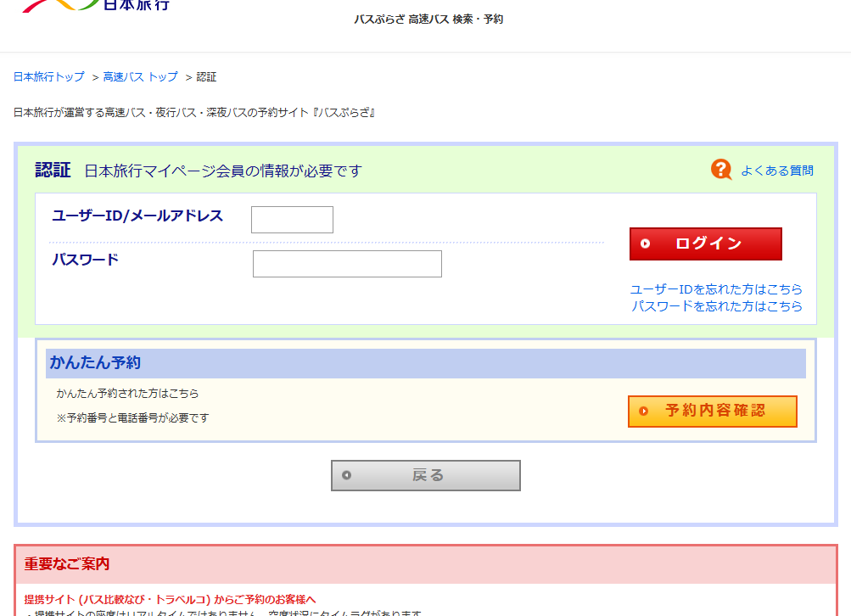Open 高速バス トップ breadcrumb link
Image resolution: width=851 pixels, height=616 pixels.
click(141, 77)
